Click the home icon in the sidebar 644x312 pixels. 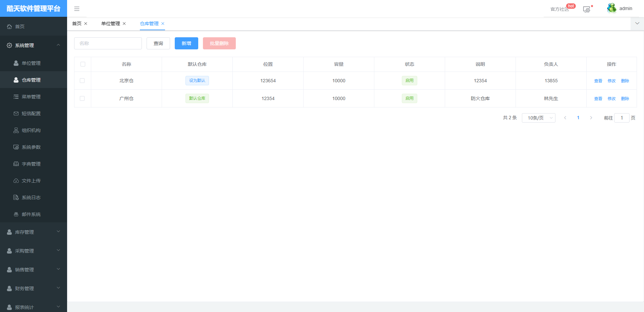click(9, 27)
